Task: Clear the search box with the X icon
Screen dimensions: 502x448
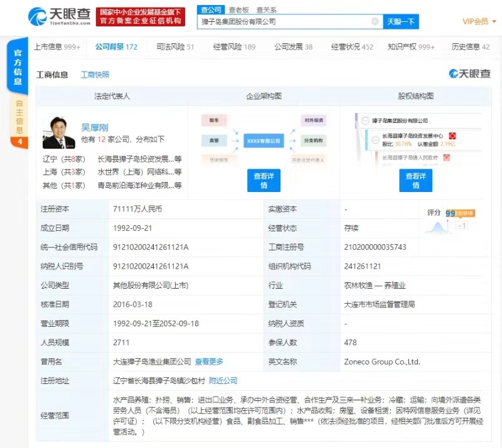Action: pos(375,21)
